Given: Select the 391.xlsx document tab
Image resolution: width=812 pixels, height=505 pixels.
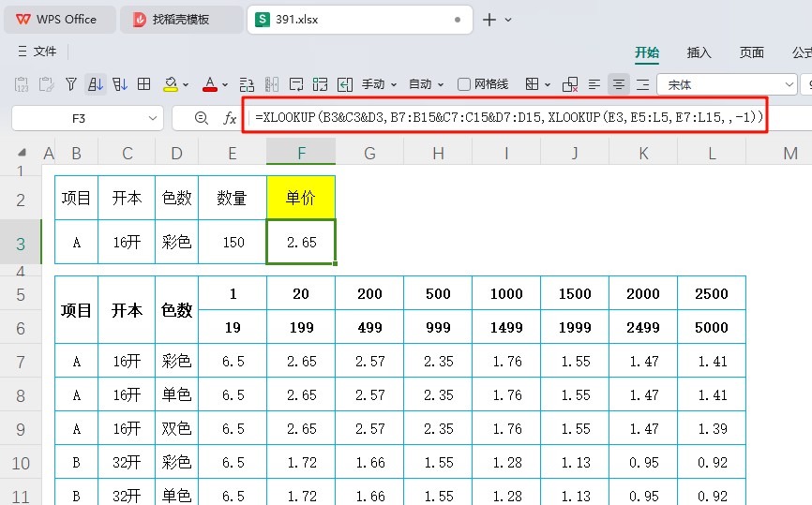Looking at the screenshot, I should tap(360, 20).
